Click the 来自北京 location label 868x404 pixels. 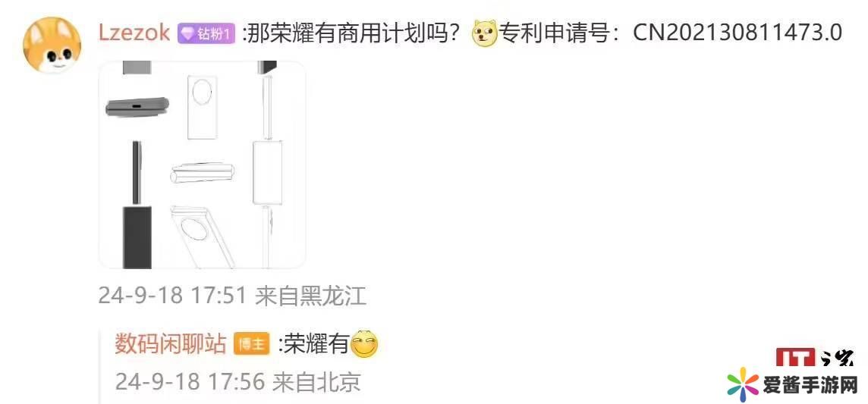pyautogui.click(x=316, y=381)
